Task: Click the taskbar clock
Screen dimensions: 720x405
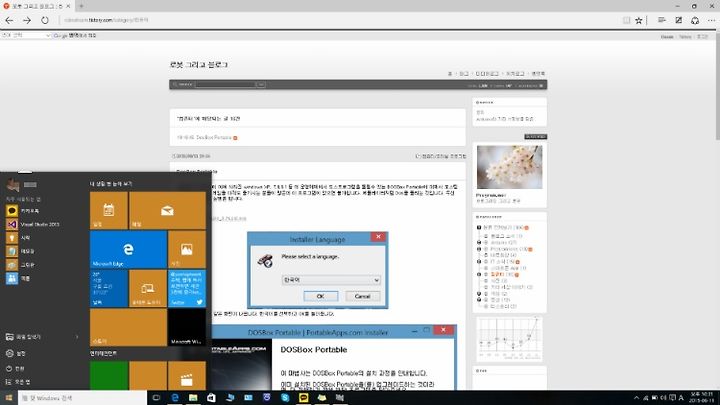Action: (x=701, y=398)
